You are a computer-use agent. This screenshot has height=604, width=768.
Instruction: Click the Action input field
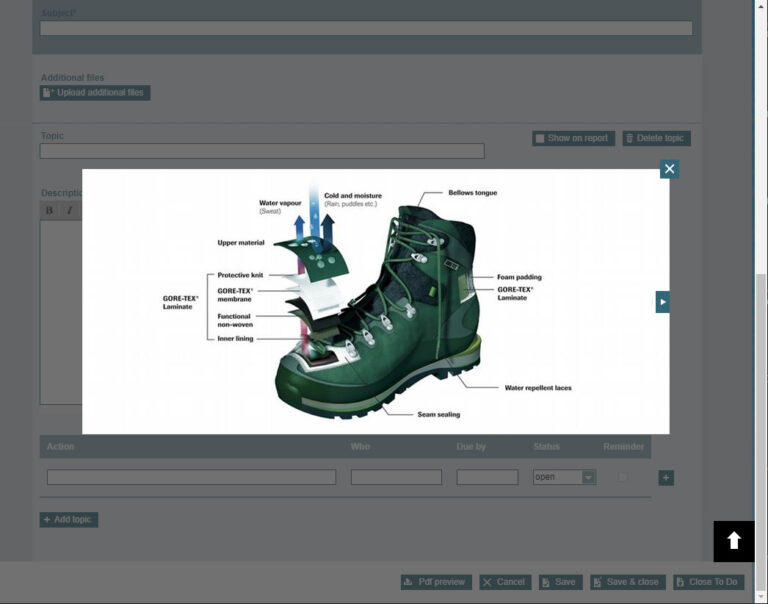[x=192, y=477]
